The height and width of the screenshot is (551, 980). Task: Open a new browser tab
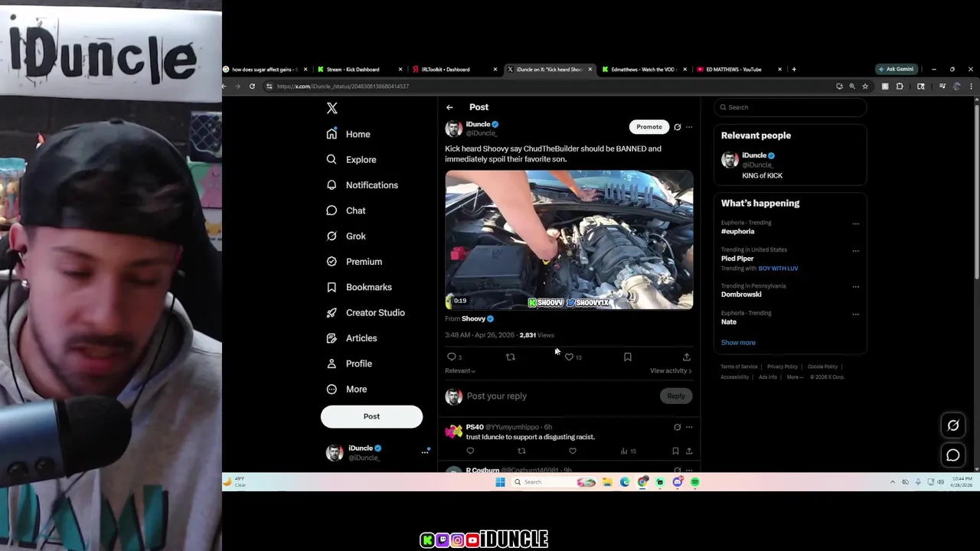(794, 70)
